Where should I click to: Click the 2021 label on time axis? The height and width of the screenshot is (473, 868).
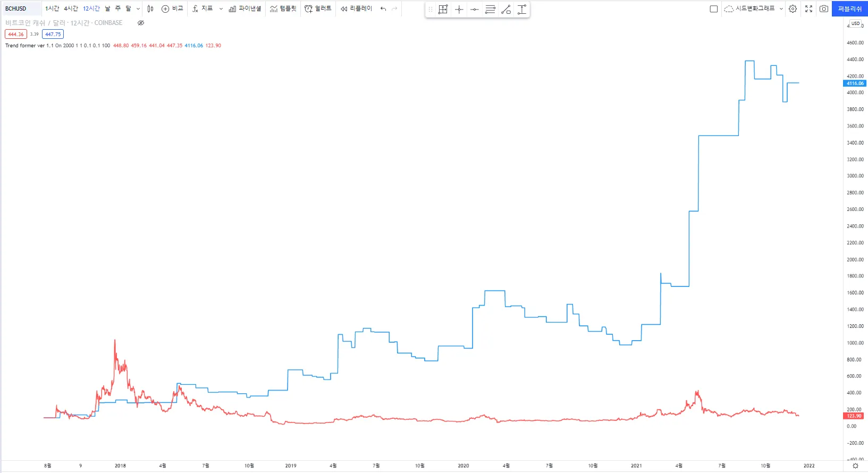[636, 466]
